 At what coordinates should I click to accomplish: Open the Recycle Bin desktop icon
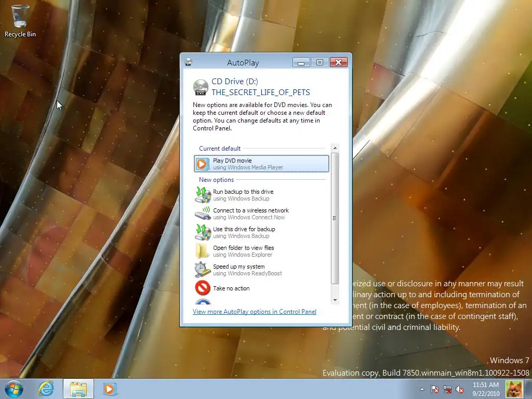[x=20, y=21]
